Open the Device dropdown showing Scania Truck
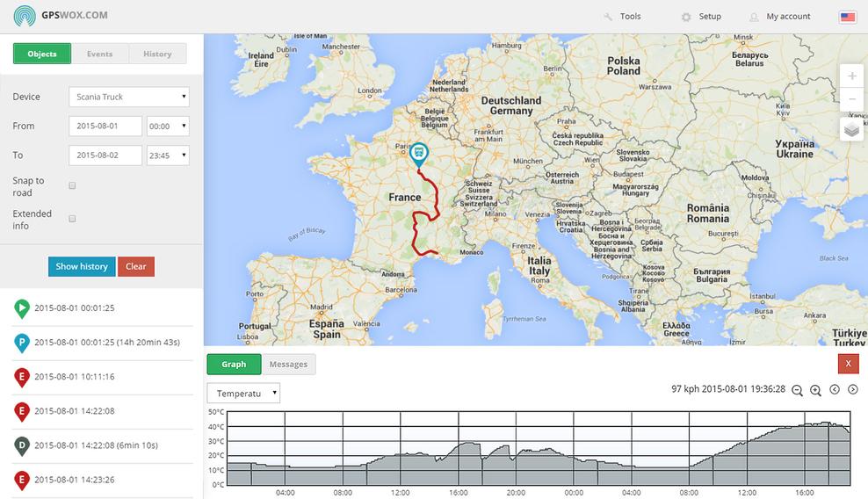The image size is (868, 499). point(129,97)
